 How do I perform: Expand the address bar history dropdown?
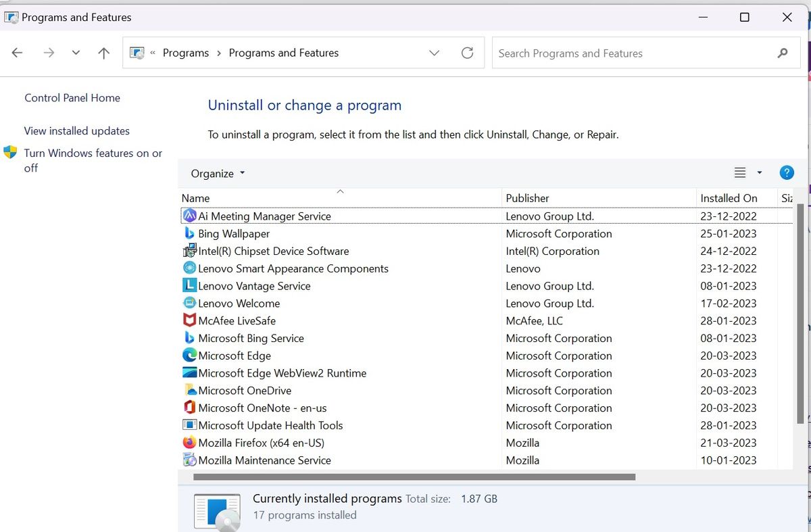pyautogui.click(x=435, y=53)
